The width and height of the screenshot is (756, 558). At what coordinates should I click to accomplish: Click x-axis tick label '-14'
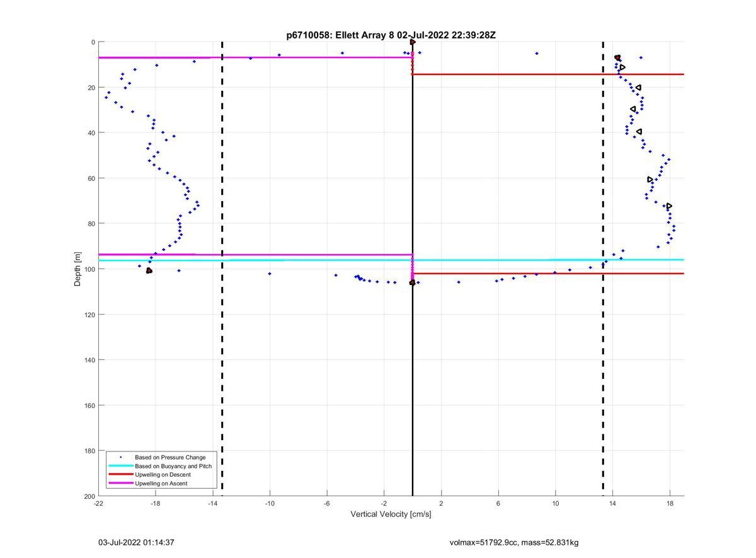(212, 503)
